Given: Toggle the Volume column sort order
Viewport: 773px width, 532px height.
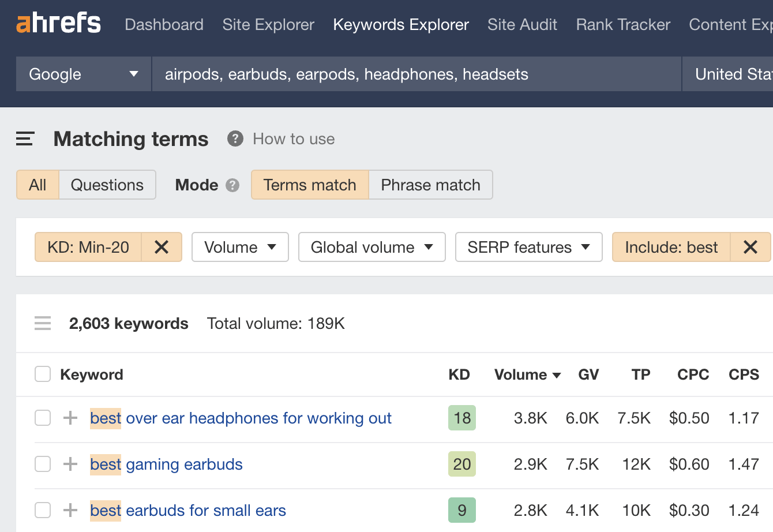Looking at the screenshot, I should coord(526,374).
